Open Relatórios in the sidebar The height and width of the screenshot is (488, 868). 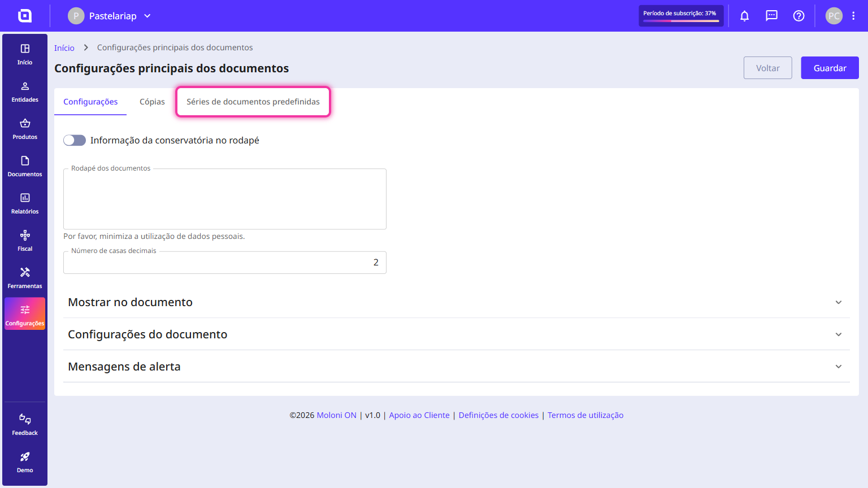point(25,203)
